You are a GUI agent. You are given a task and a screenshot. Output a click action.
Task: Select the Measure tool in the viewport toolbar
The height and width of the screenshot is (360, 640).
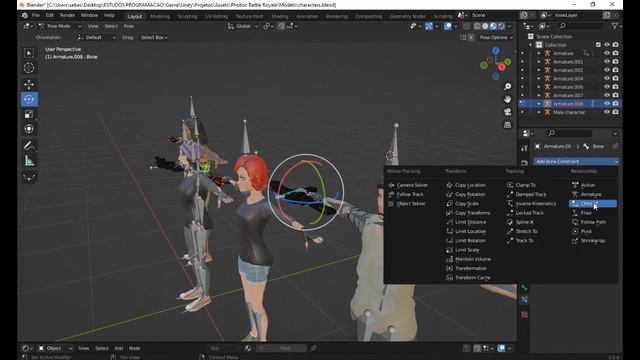(29, 161)
